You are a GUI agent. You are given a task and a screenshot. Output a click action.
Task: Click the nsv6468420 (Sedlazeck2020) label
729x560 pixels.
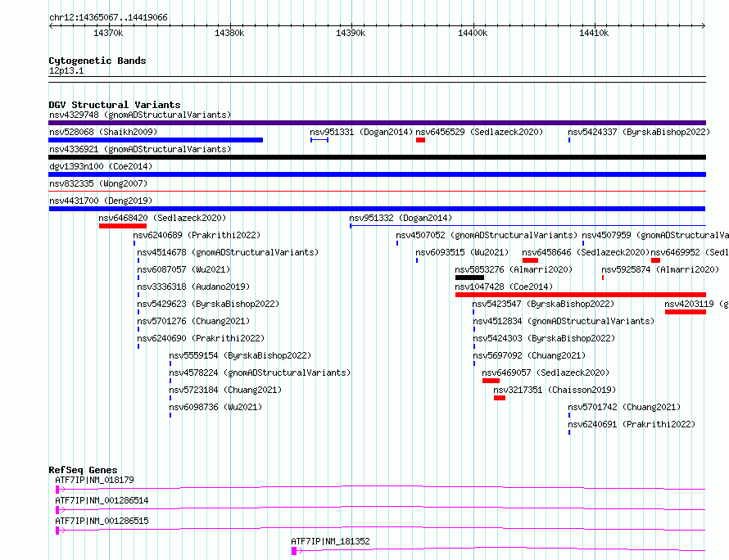point(162,218)
